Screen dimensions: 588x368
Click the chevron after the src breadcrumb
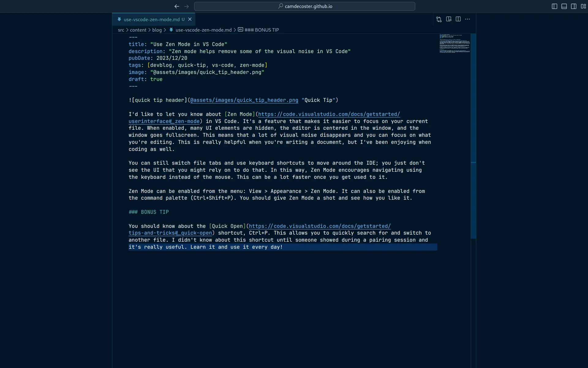(127, 30)
